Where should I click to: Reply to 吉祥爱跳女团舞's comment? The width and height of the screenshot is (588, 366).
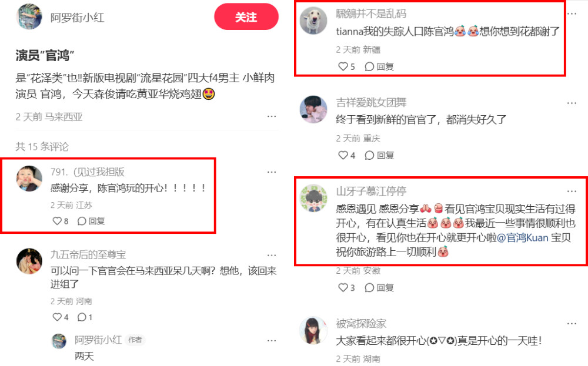[379, 155]
